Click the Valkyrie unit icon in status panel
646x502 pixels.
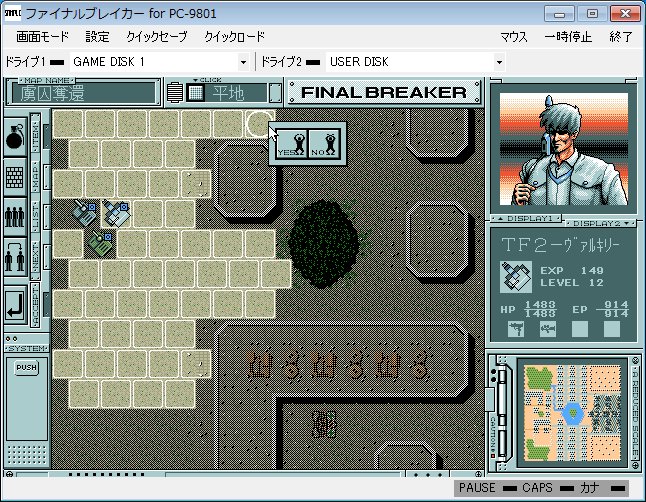coord(515,277)
